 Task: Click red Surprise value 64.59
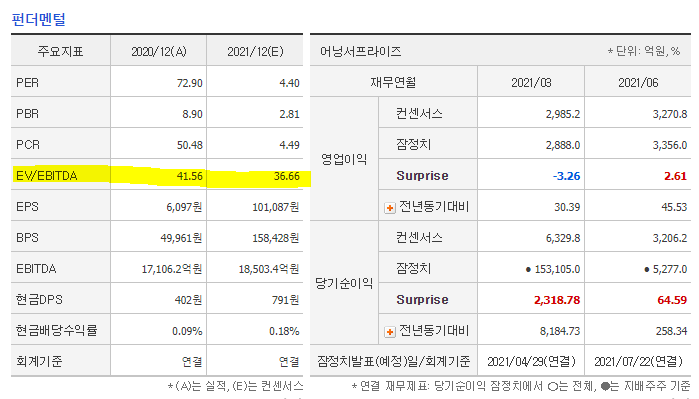click(x=672, y=300)
